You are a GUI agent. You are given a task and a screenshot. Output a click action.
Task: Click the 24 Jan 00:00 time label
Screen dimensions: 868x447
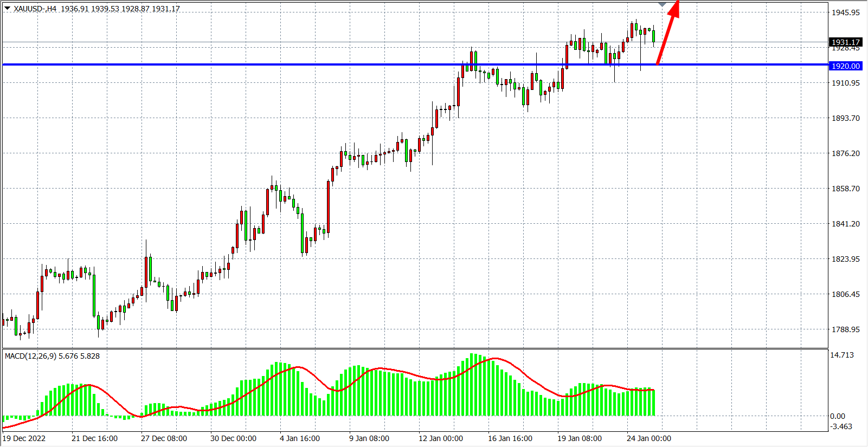click(x=648, y=438)
